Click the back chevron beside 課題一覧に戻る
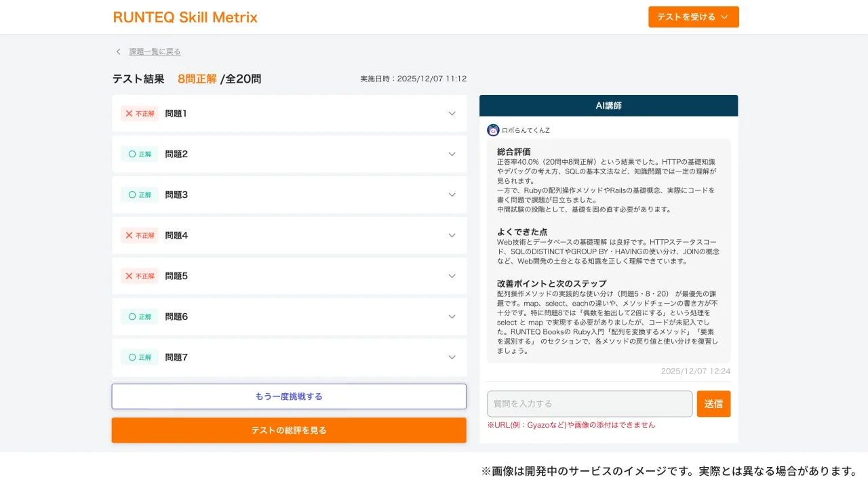This screenshot has width=868, height=488. pos(117,52)
